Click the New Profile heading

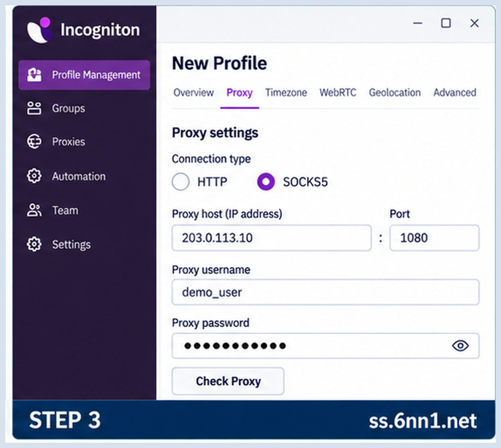tap(219, 63)
